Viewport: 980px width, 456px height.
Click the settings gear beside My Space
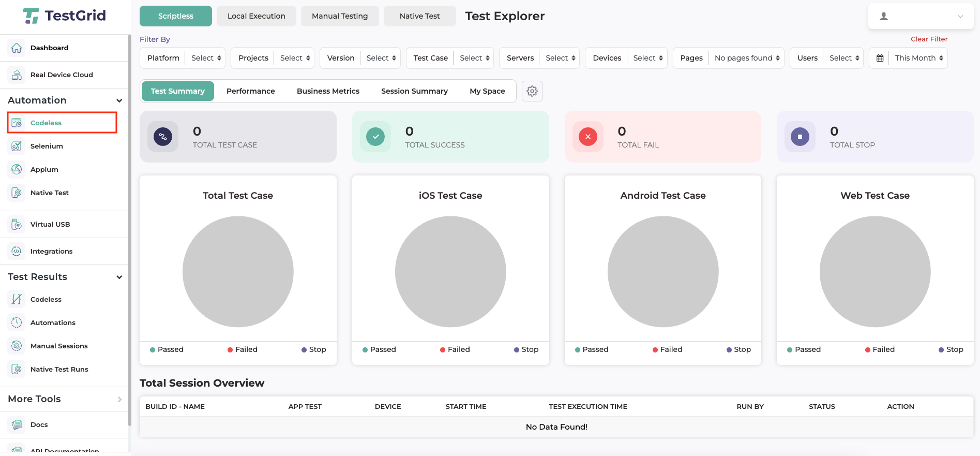[x=532, y=92]
